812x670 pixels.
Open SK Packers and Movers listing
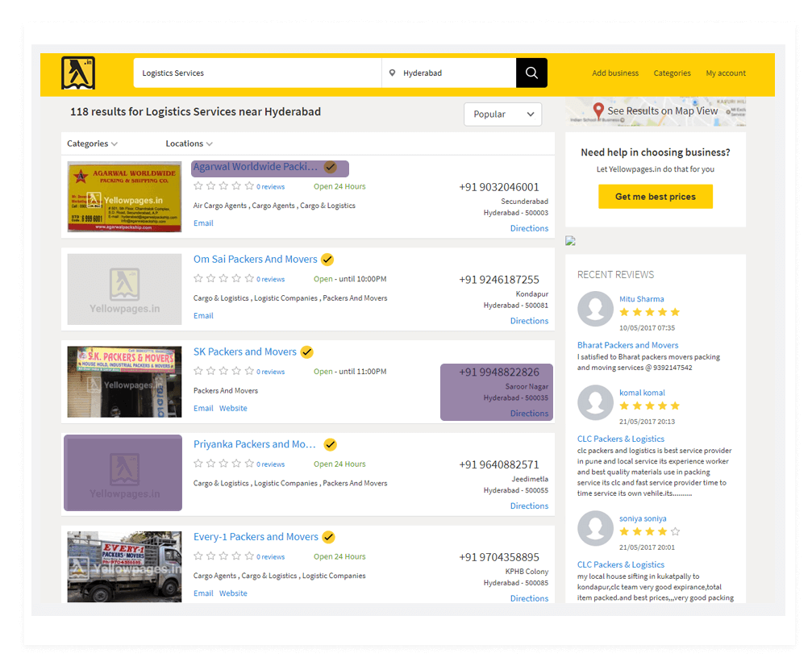coord(245,352)
